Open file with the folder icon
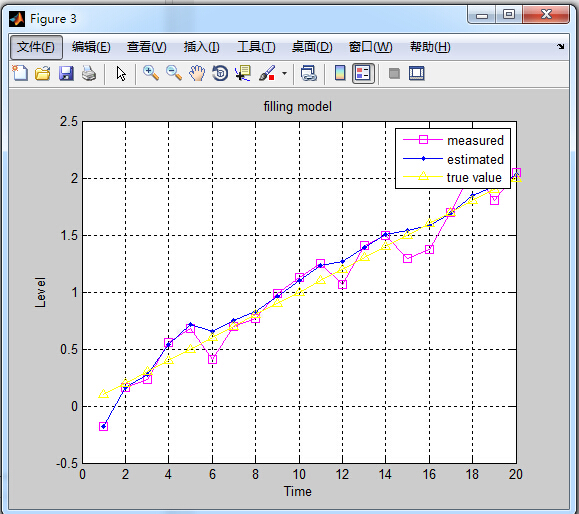The height and width of the screenshot is (514, 579). [43, 73]
